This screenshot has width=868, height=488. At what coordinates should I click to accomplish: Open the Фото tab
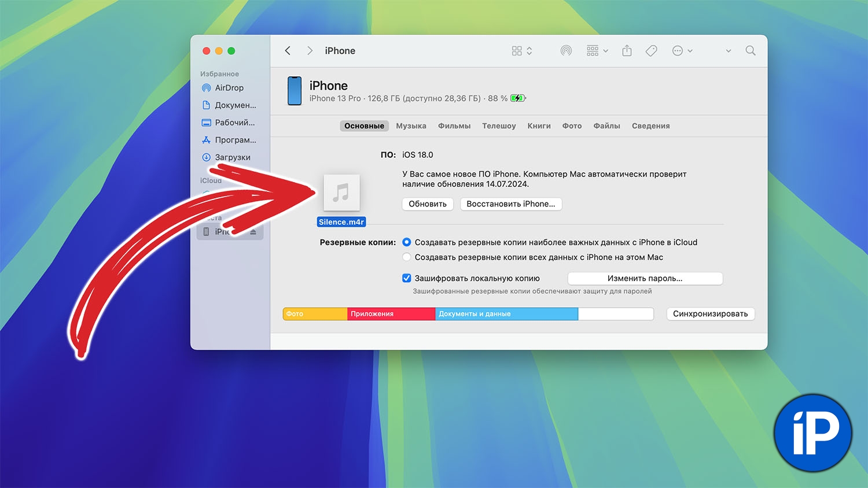coord(572,126)
